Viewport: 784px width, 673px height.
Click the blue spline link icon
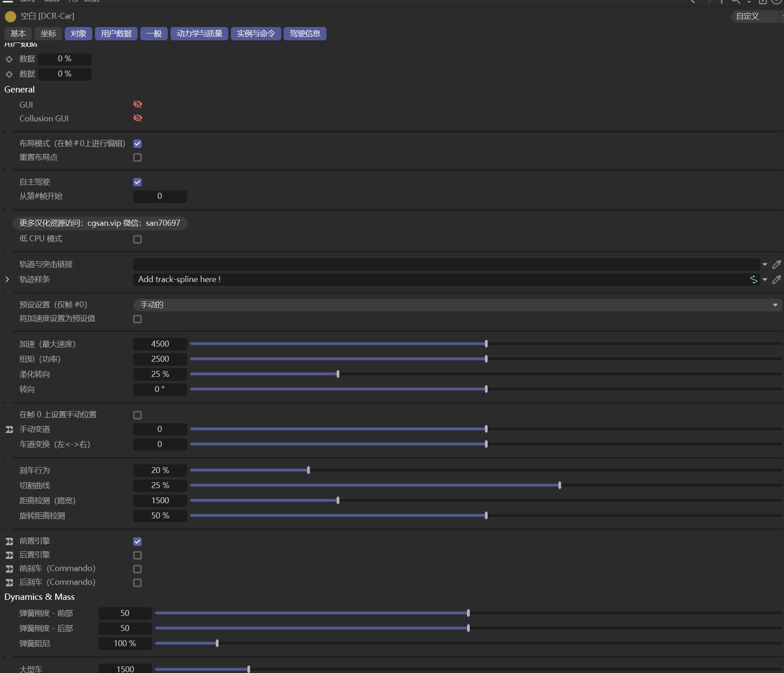pyautogui.click(x=753, y=280)
